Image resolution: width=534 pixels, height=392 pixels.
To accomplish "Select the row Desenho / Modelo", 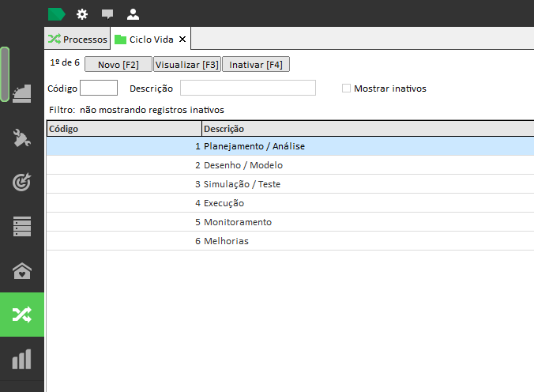I will [x=290, y=165].
